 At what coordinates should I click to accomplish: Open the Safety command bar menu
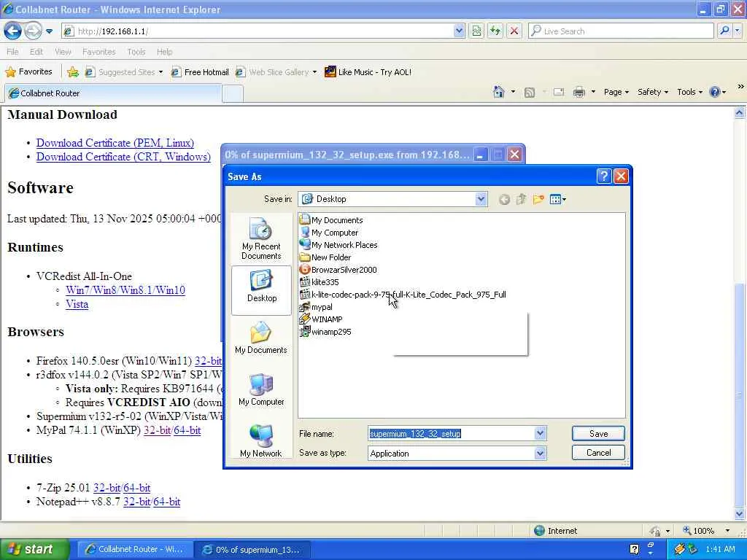pyautogui.click(x=653, y=92)
